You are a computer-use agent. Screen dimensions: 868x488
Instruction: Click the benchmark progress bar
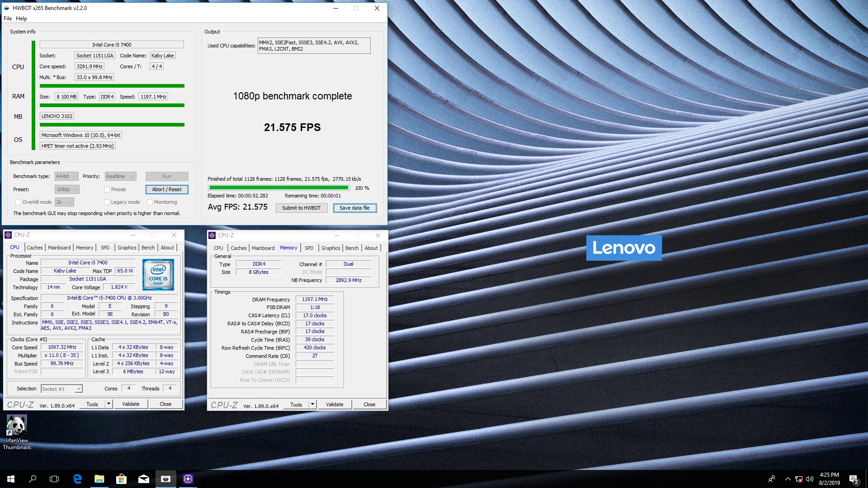279,188
